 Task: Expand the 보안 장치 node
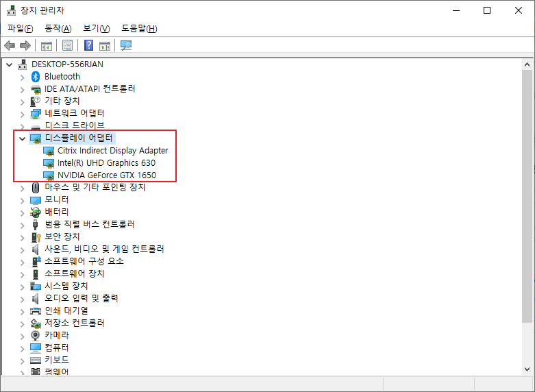pyautogui.click(x=23, y=238)
